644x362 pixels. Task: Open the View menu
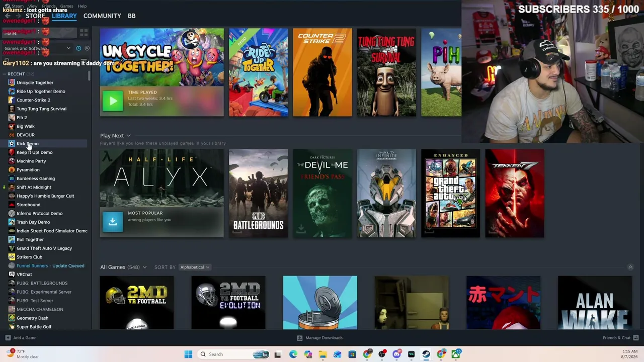pyautogui.click(x=33, y=6)
